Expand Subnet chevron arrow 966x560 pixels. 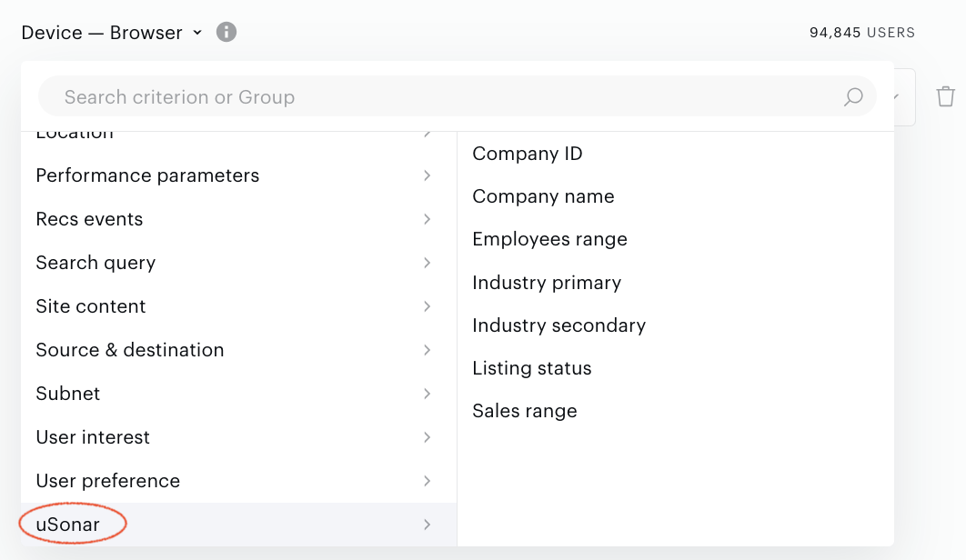pyautogui.click(x=427, y=394)
